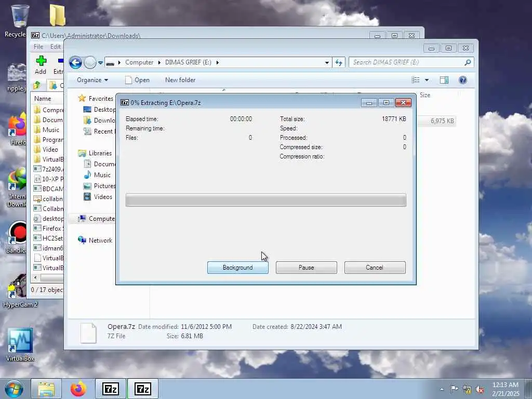Open Windows Explorer from taskbar
This screenshot has width=532, height=399.
pyautogui.click(x=46, y=389)
